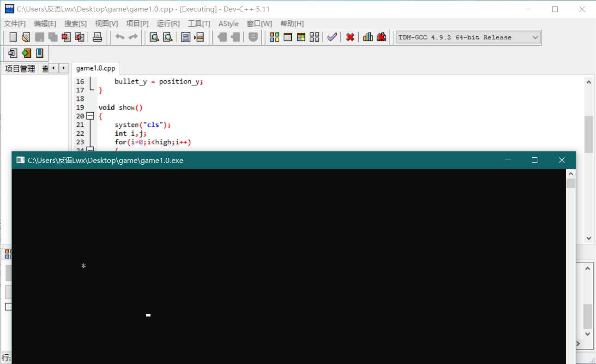Click bottom-right panel scrollbar up arrow
596x364 pixels.
point(588,269)
